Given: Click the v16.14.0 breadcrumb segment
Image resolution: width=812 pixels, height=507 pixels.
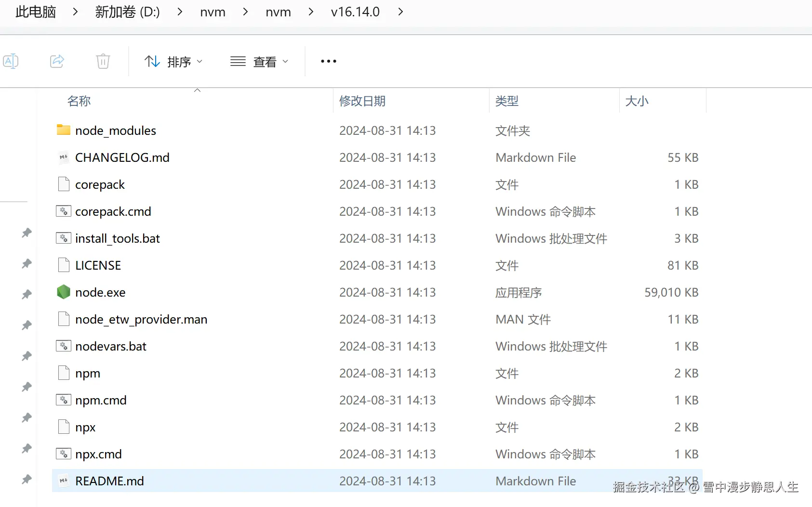Looking at the screenshot, I should point(355,12).
